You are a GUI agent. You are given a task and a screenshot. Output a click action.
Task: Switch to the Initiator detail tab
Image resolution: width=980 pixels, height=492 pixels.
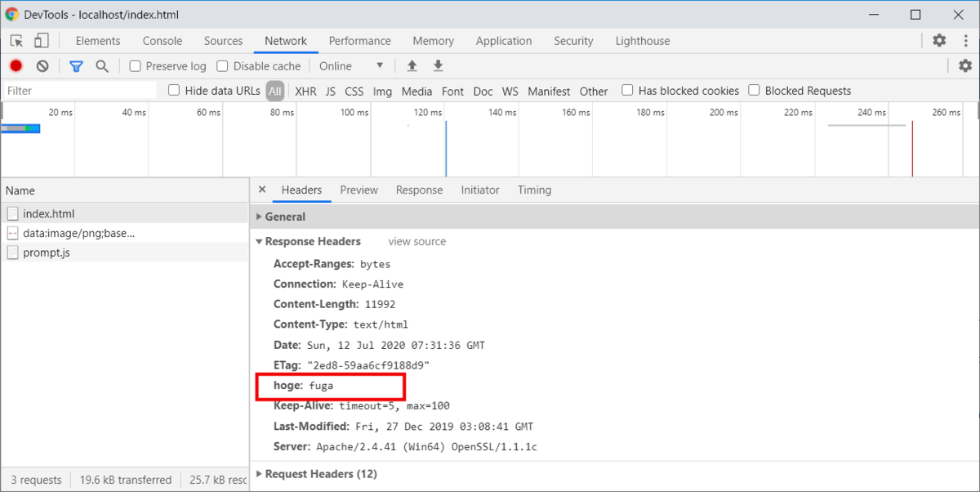480,190
